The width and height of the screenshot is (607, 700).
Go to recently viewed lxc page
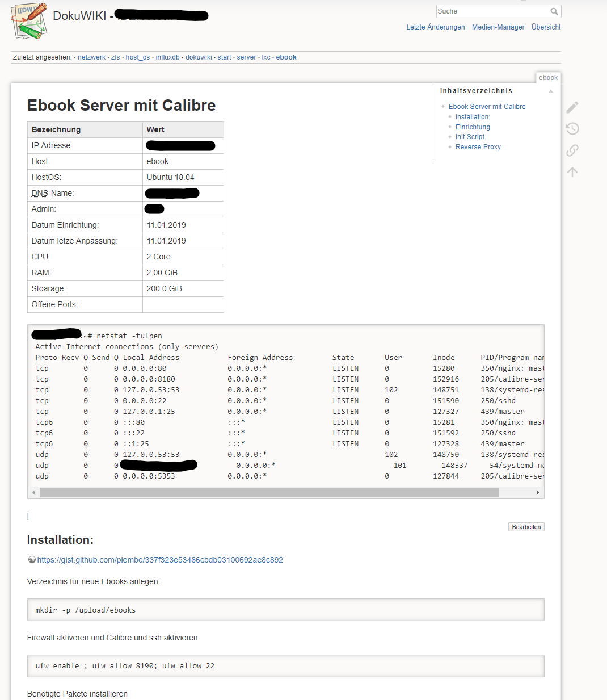pos(266,57)
